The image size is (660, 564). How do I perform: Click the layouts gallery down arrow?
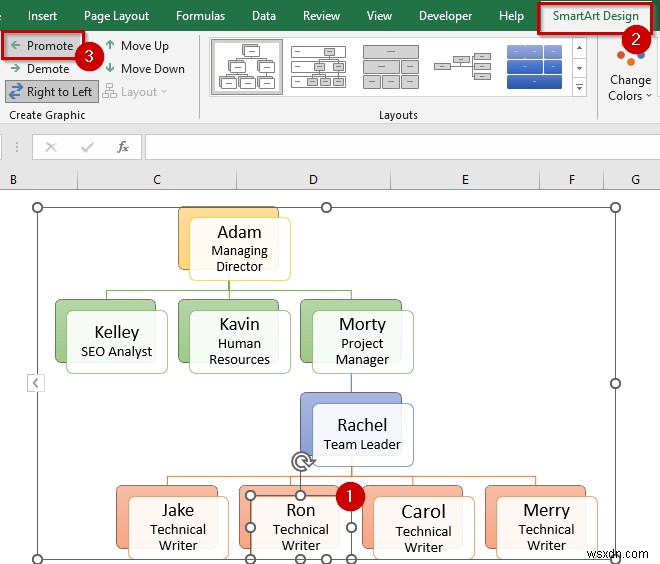coord(580,68)
